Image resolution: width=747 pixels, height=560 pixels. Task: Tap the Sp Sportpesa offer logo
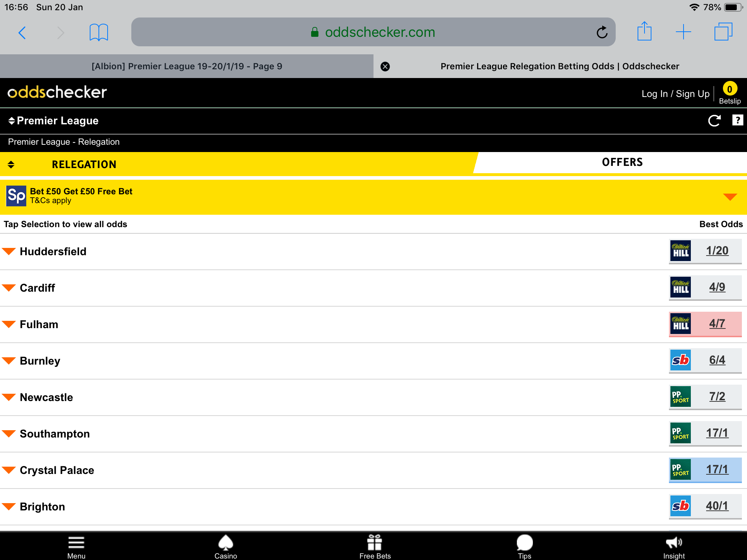pos(16,196)
